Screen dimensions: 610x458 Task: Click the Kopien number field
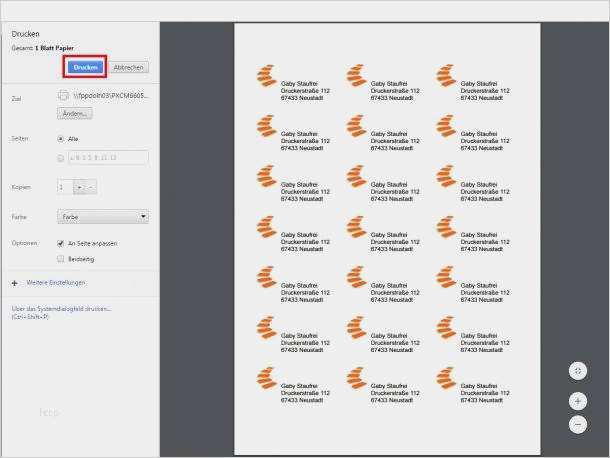tap(63, 187)
